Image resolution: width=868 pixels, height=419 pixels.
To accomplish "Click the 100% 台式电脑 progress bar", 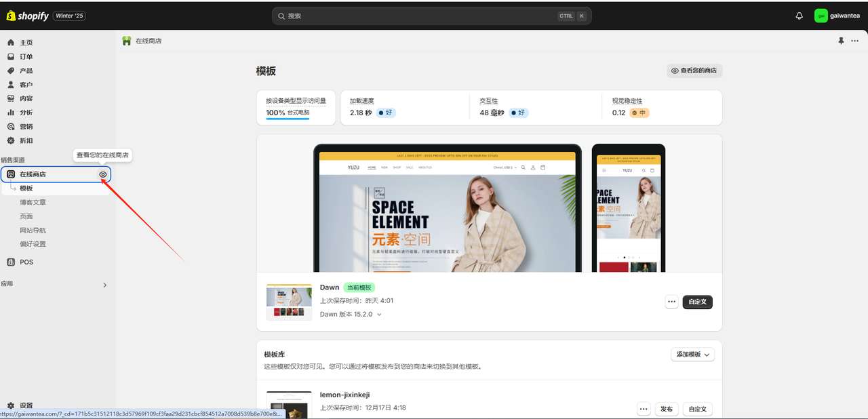I will [288, 119].
